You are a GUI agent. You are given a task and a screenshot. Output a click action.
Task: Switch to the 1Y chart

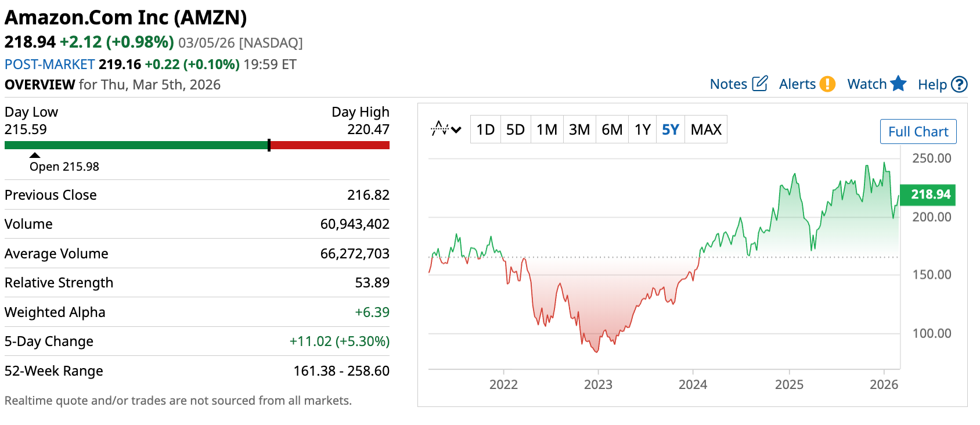pos(642,129)
